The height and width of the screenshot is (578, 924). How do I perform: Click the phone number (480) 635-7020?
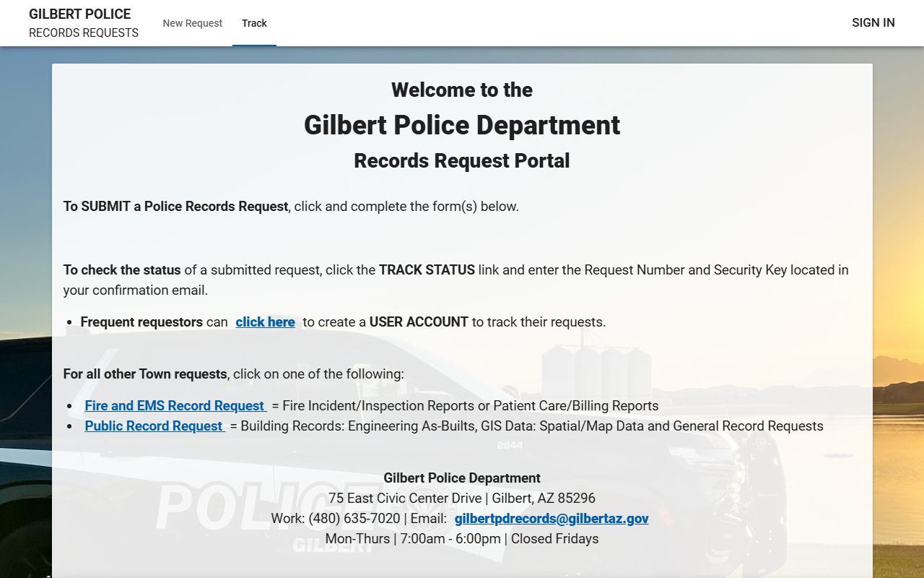[x=354, y=519]
